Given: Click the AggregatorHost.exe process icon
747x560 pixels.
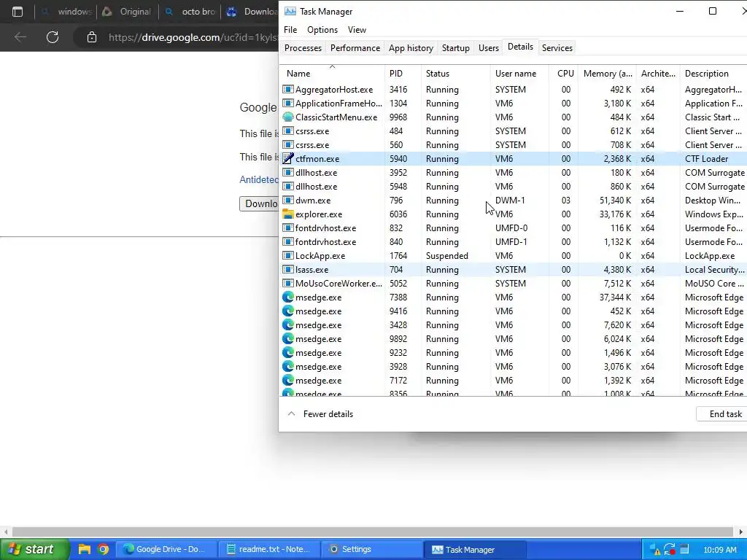Looking at the screenshot, I should [287, 90].
